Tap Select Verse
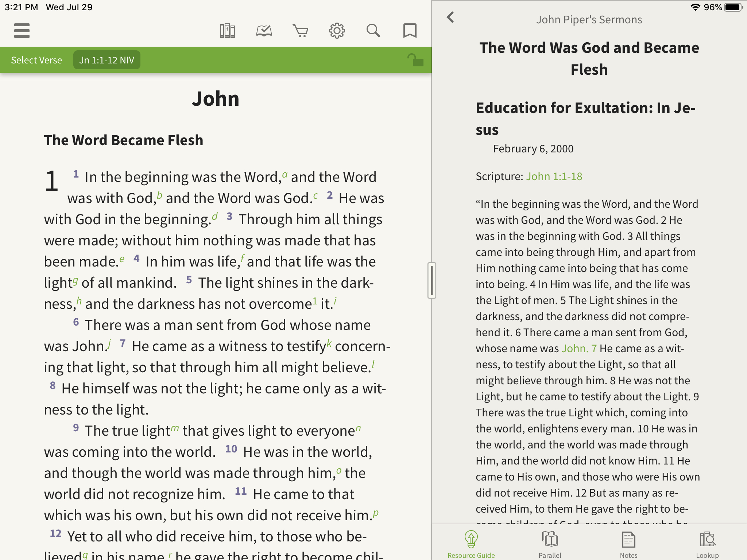The image size is (747, 560). [x=36, y=60]
